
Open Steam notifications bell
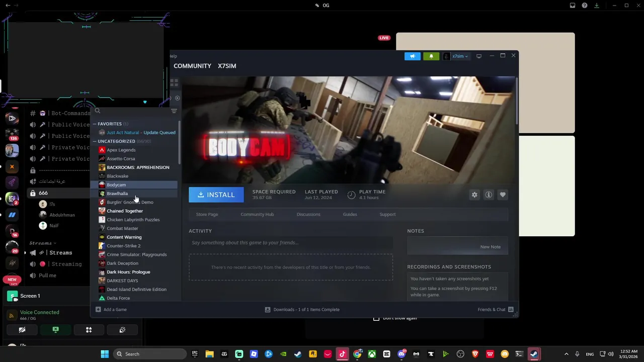(x=431, y=56)
